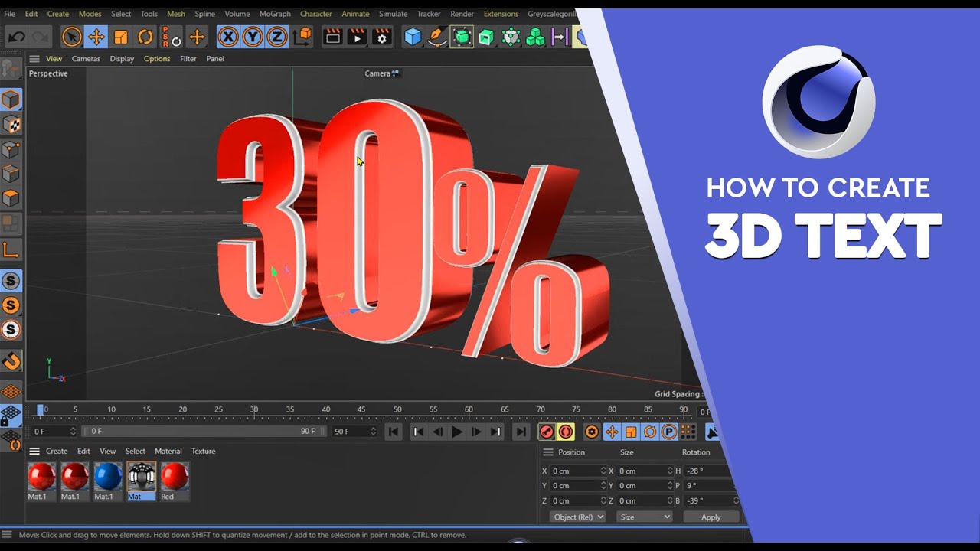Screen dimensions: 980x551
Task: Toggle Autokeying button
Action: click(x=566, y=432)
